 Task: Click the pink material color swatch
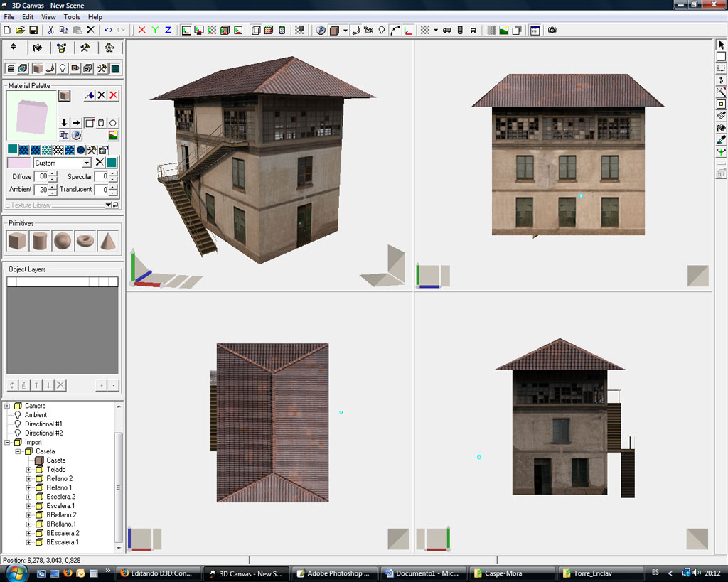19,163
